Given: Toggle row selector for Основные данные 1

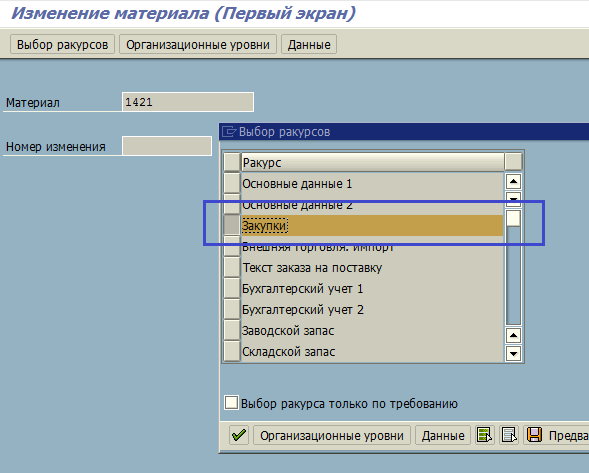Looking at the screenshot, I should tap(232, 183).
